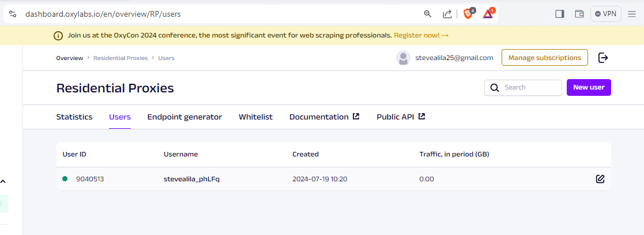Open the browser hamburger menu

coord(632,14)
